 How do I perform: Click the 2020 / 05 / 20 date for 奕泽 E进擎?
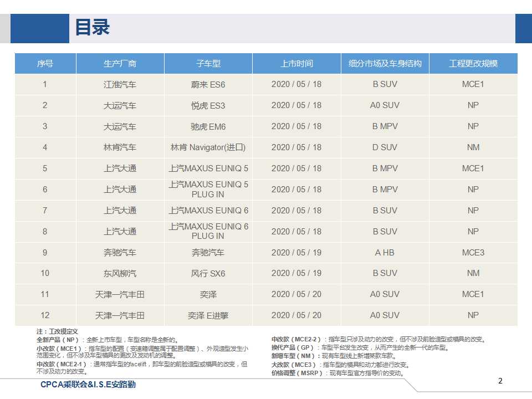point(296,315)
